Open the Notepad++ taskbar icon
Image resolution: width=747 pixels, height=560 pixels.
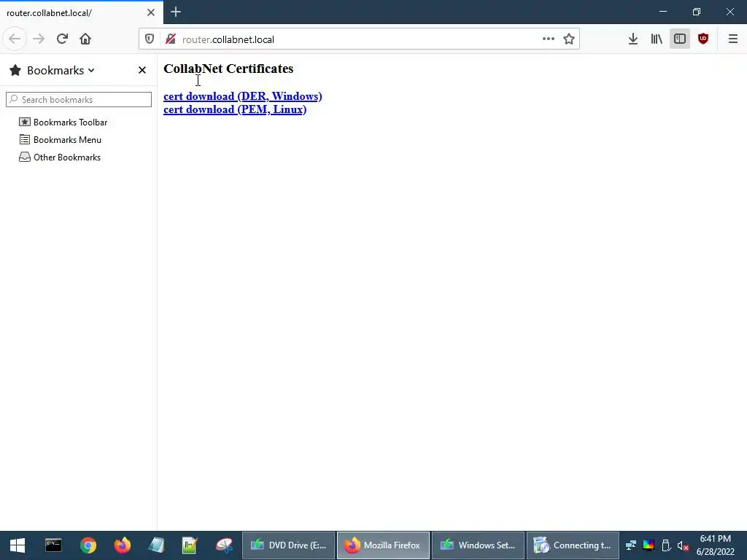[190, 545]
